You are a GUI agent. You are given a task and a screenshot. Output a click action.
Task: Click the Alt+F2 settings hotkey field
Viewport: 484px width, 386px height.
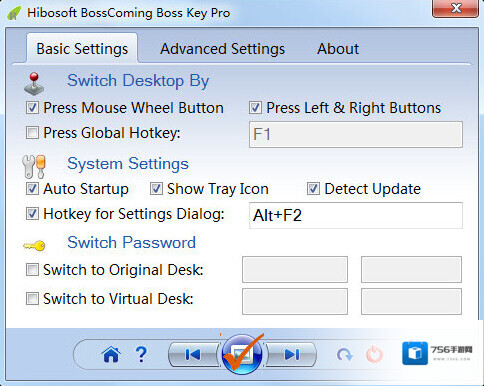point(356,215)
